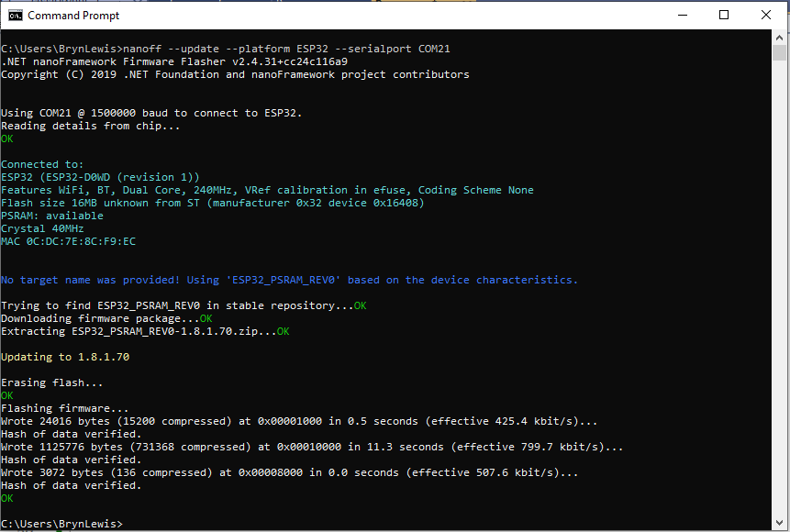The height and width of the screenshot is (532, 790).
Task: Click the "Flashing firmware..." line
Action: pos(65,408)
